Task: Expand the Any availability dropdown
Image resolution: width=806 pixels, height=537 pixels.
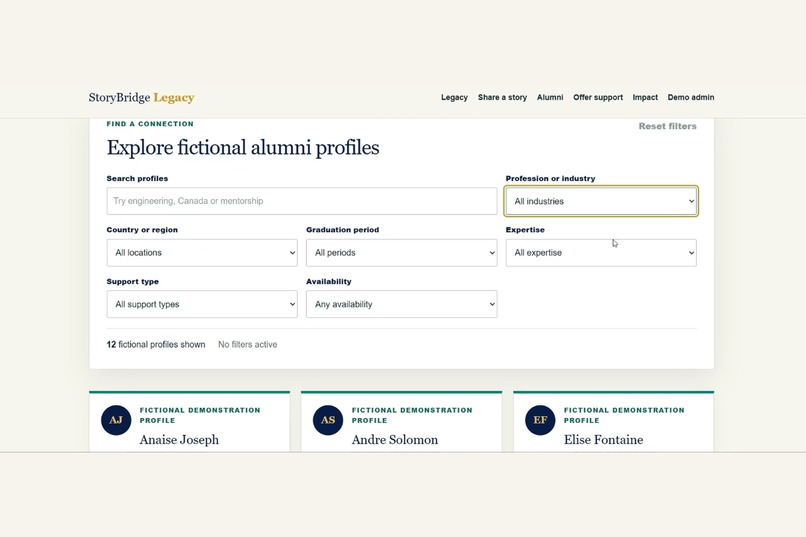Action: [x=401, y=304]
